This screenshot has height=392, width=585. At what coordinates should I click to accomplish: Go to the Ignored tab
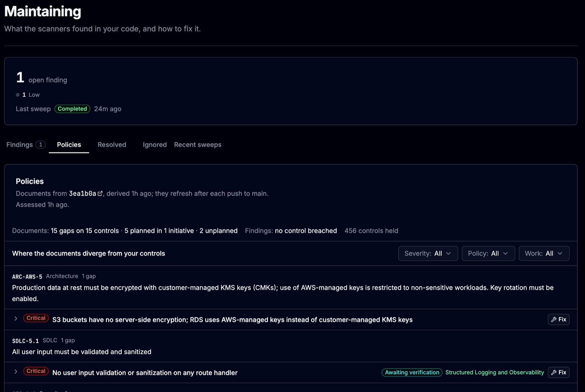155,145
